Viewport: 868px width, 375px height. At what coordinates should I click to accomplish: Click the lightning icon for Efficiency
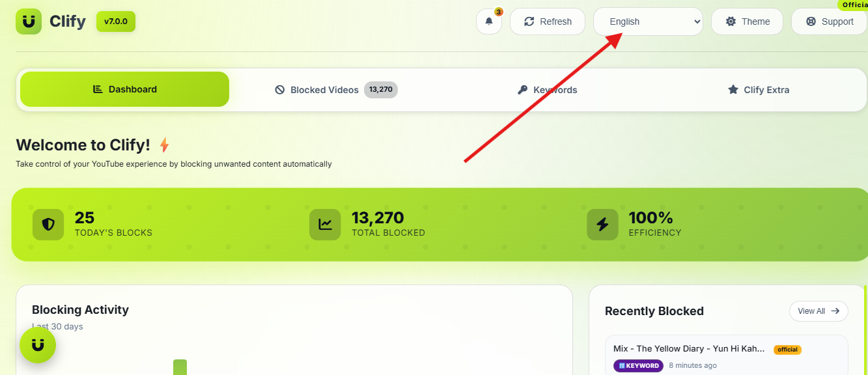point(602,225)
